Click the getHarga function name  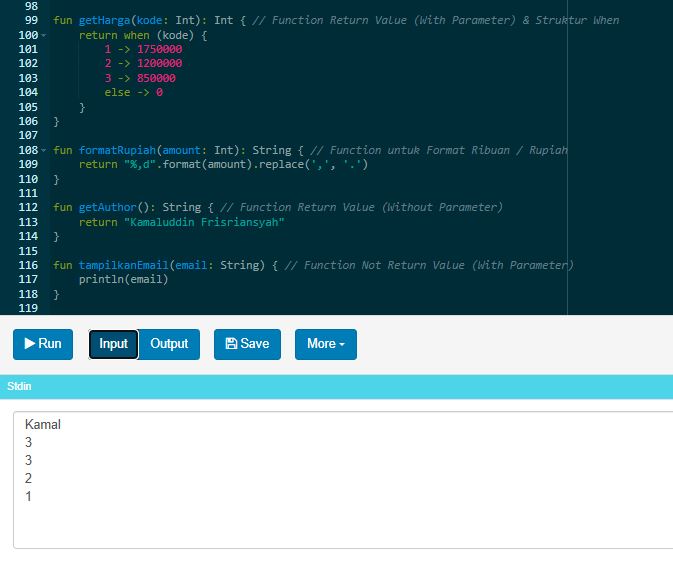click(x=104, y=20)
